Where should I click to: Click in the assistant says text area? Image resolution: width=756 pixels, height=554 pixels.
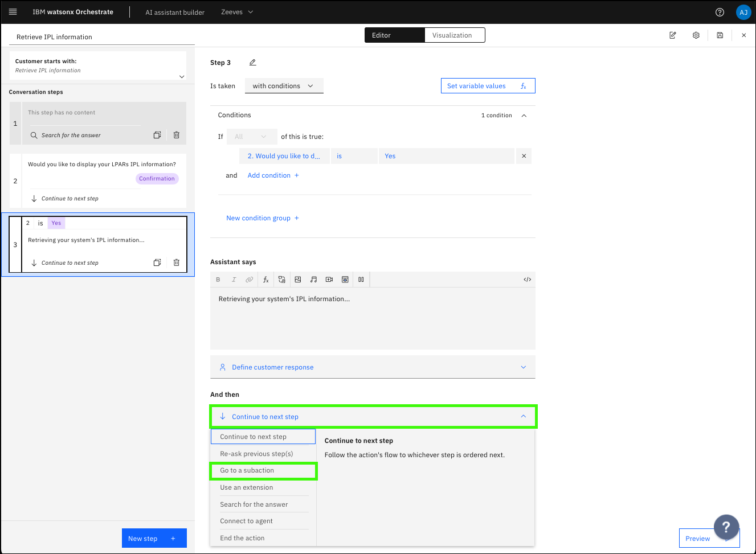coord(373,319)
